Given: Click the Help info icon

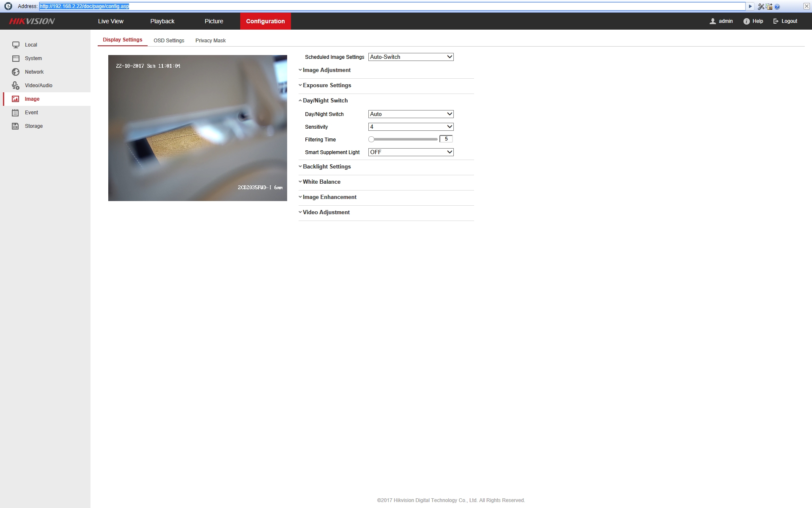Looking at the screenshot, I should (746, 21).
